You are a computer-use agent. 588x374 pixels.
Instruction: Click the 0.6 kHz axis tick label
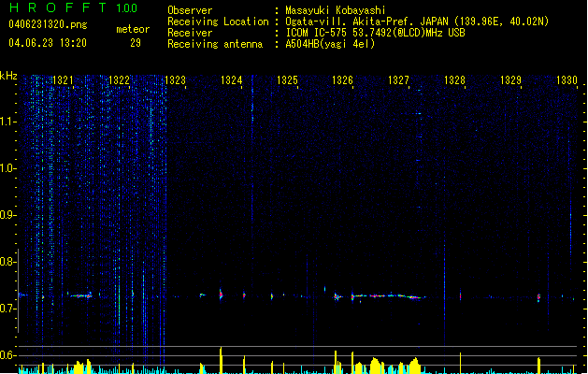(7, 355)
